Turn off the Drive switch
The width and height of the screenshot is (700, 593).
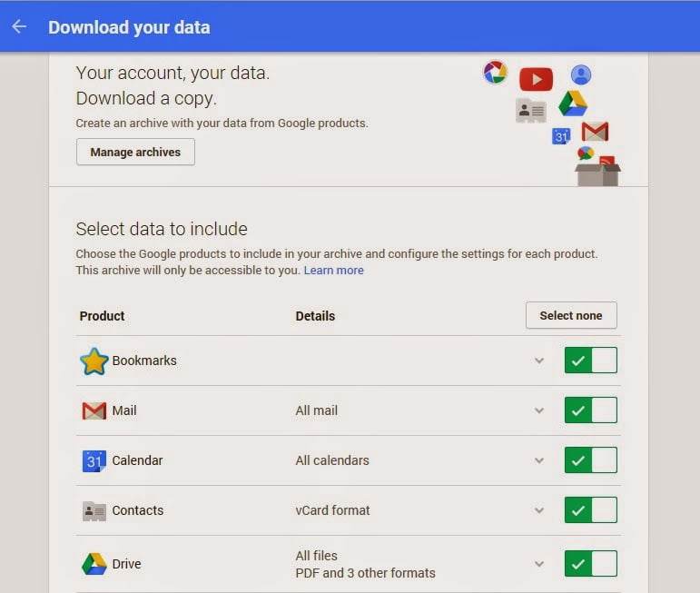point(591,564)
